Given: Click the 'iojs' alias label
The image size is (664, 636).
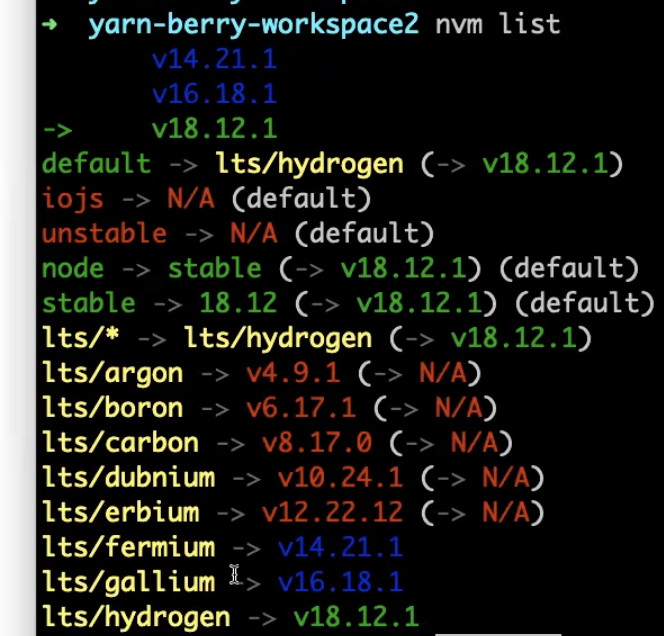Looking at the screenshot, I should point(73,199).
